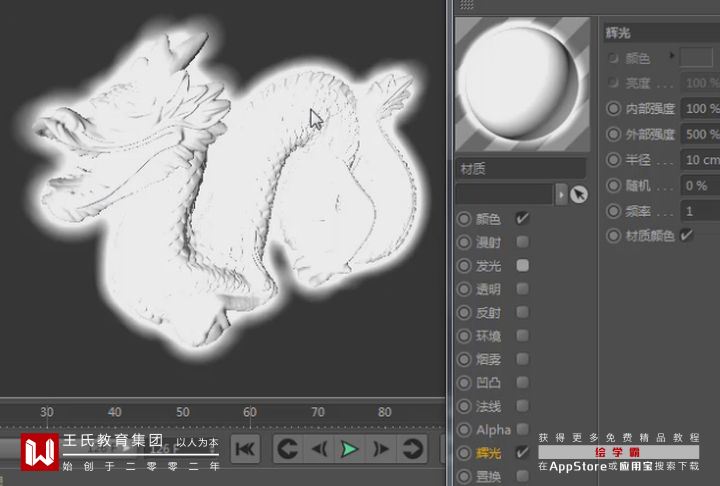Screen dimensions: 720x486
Task: Uncheck the 辉光 channel checkbox
Action: pos(522,452)
